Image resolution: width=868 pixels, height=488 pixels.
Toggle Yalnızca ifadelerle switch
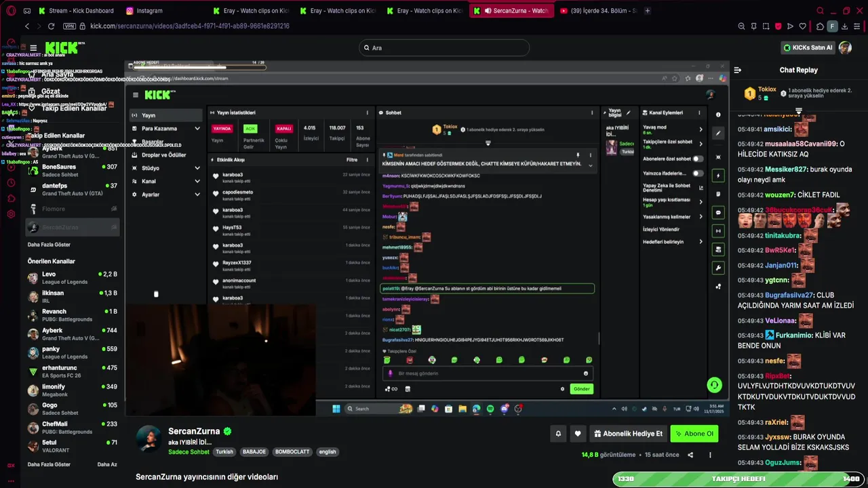[697, 173]
